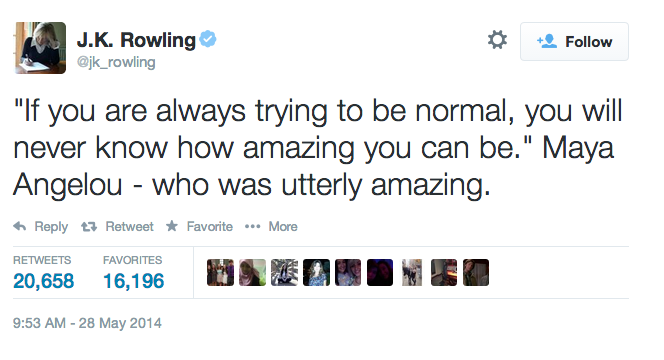Open J.K. Rowling's profile avatar
This screenshot has height=360, width=664.
(x=41, y=48)
